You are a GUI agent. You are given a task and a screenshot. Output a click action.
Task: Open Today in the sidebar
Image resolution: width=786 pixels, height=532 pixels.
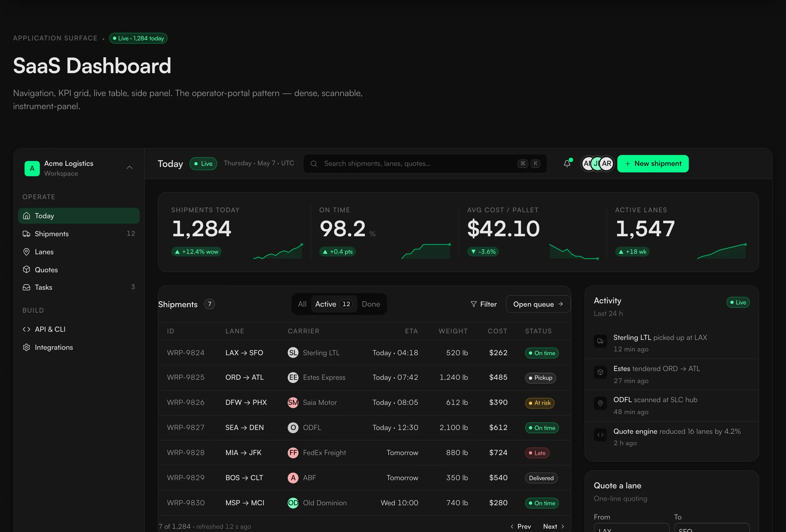[x=79, y=216]
